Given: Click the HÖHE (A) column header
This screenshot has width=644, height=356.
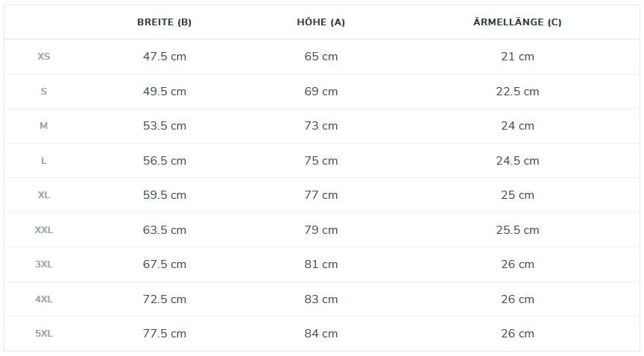Looking at the screenshot, I should 321,22.
